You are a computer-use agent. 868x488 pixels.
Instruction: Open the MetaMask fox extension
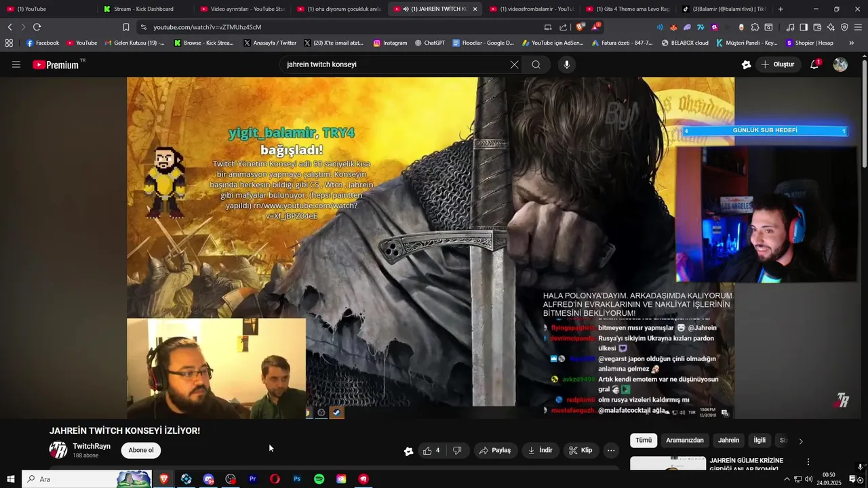[673, 27]
